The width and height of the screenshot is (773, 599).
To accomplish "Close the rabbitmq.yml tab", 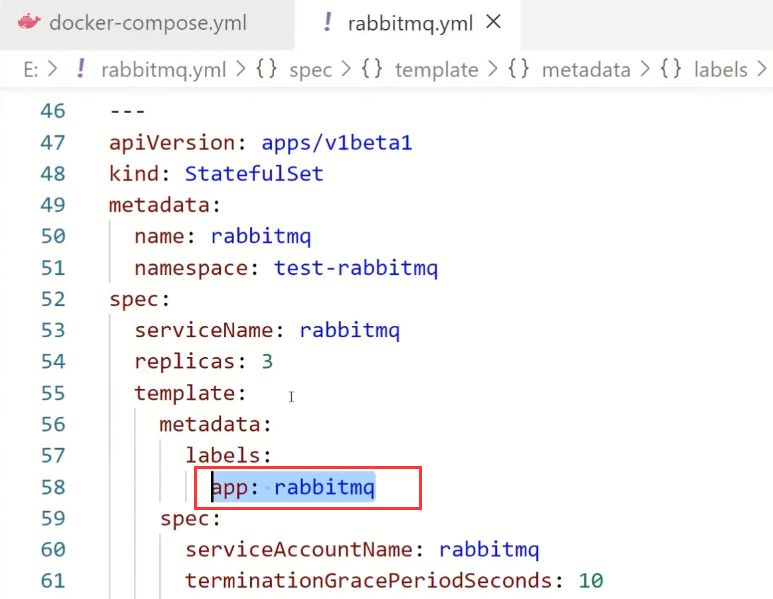I will click(x=493, y=22).
